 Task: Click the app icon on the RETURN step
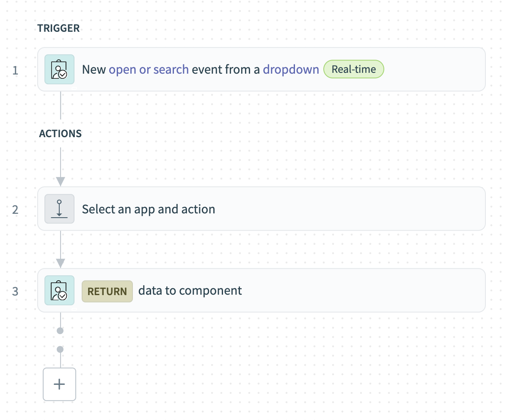point(60,291)
